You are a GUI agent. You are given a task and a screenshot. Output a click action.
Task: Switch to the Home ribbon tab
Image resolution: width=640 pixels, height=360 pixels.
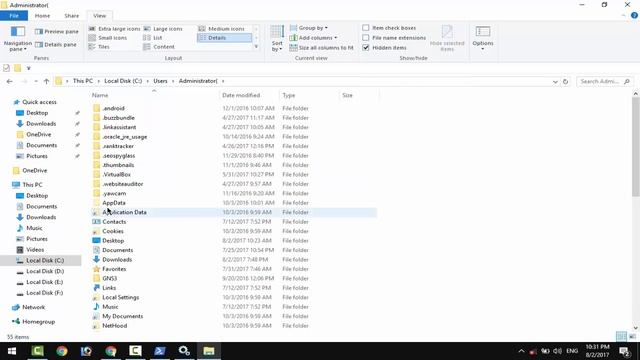[x=42, y=16]
